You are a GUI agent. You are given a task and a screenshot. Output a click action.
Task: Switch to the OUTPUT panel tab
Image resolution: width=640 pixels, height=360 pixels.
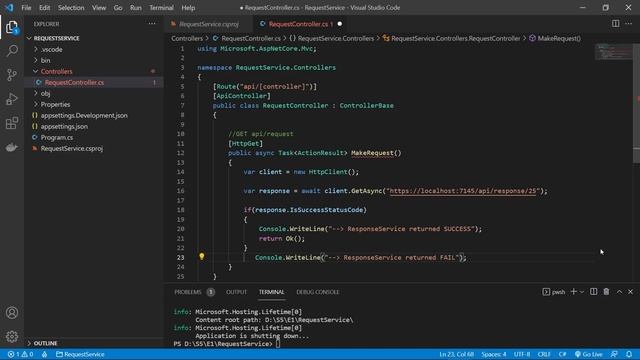tap(236, 292)
